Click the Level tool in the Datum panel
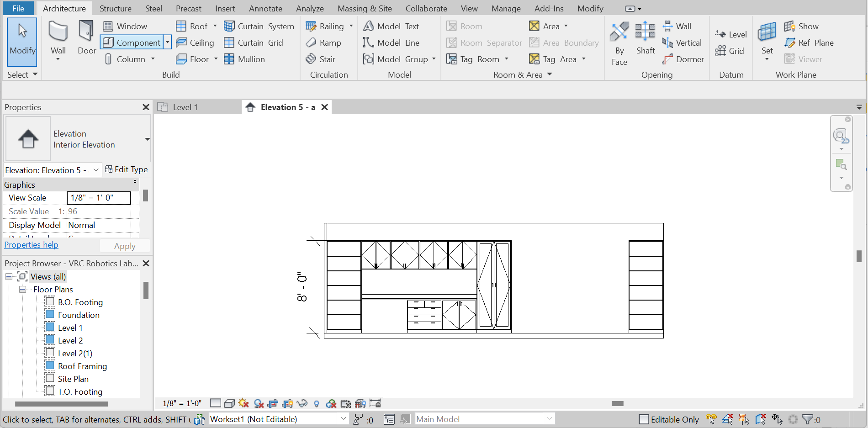The height and width of the screenshot is (428, 868). 730,34
